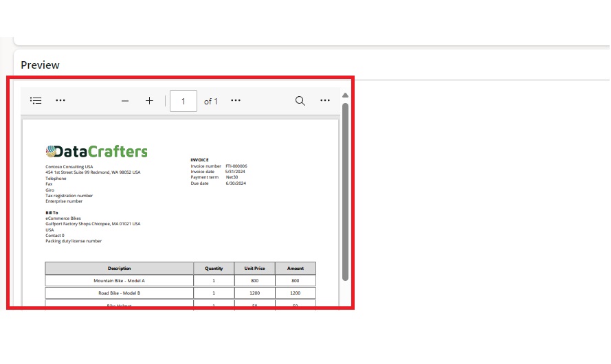
Task: Select the Description column header
Action: (119, 268)
